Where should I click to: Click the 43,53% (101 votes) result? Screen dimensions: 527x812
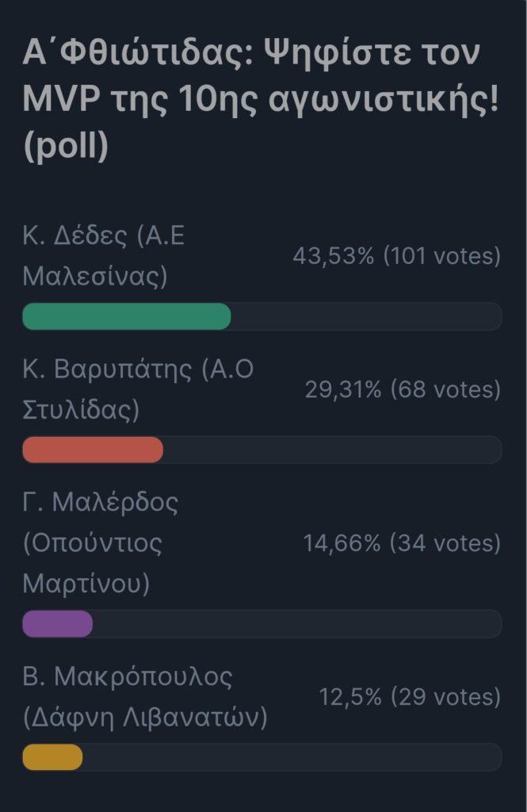[396, 256]
